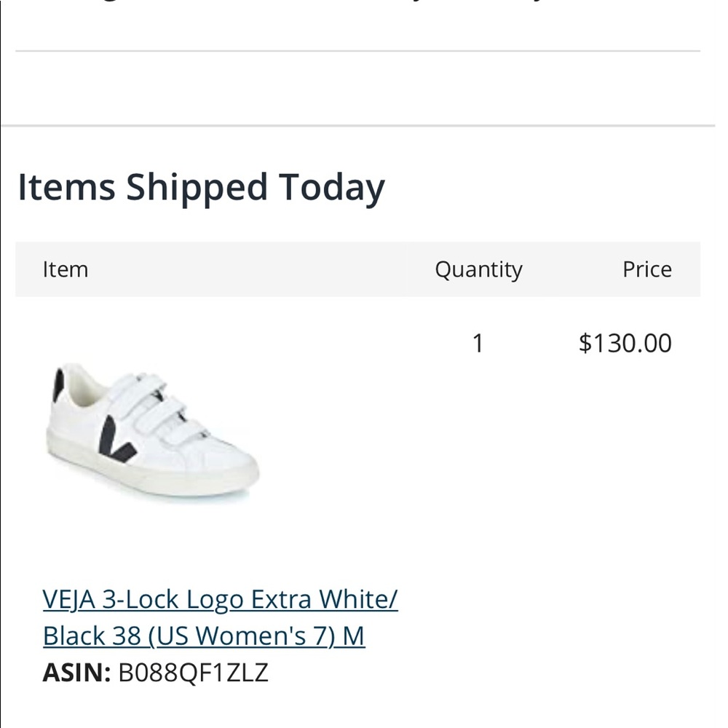This screenshot has height=728, width=728.
Task: Click the $130.00 price value
Action: 625,343
